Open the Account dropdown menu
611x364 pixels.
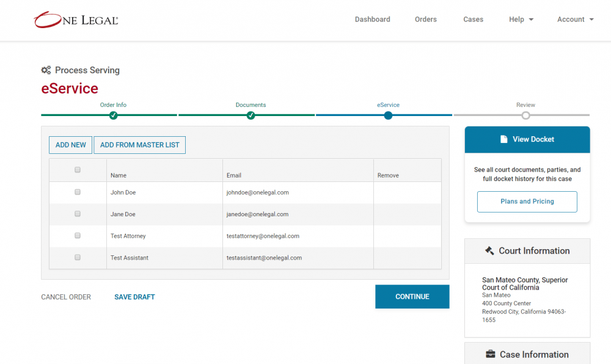click(575, 20)
